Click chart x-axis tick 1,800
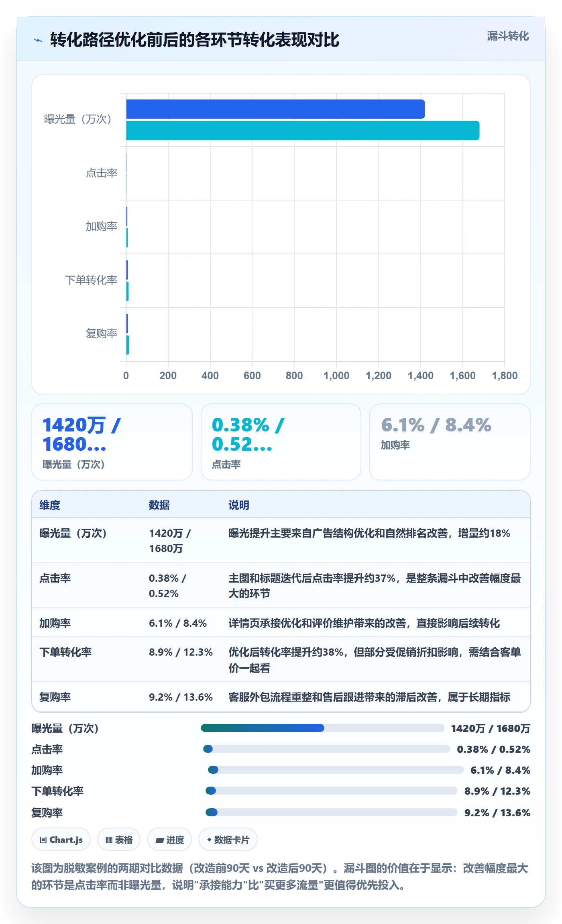 pyautogui.click(x=505, y=376)
